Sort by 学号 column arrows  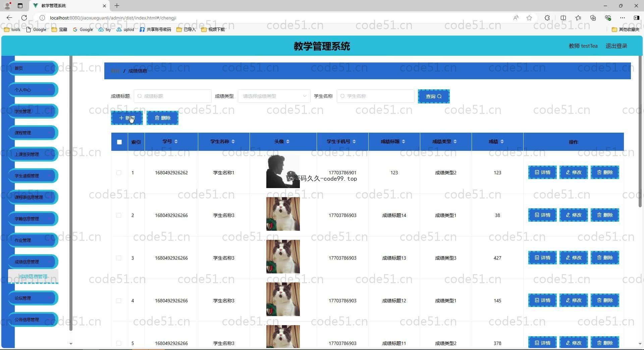pos(176,142)
